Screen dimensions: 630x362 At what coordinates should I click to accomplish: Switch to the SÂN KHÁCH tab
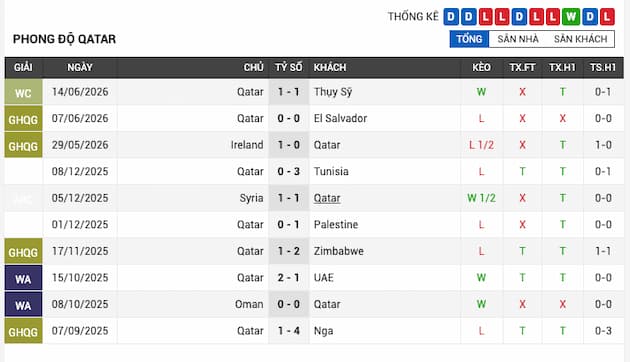click(x=580, y=39)
